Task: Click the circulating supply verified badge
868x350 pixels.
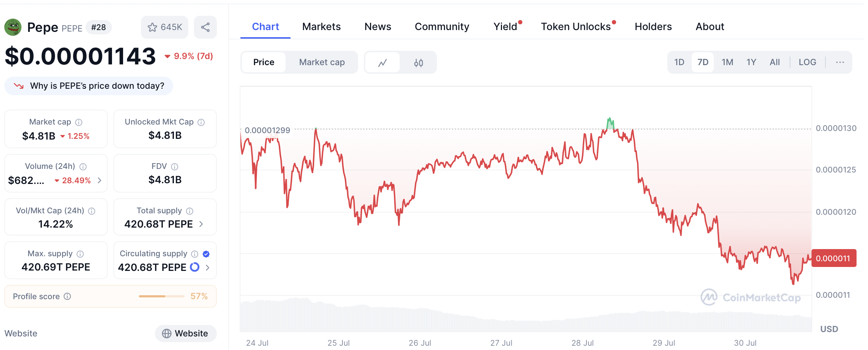Action: point(206,254)
